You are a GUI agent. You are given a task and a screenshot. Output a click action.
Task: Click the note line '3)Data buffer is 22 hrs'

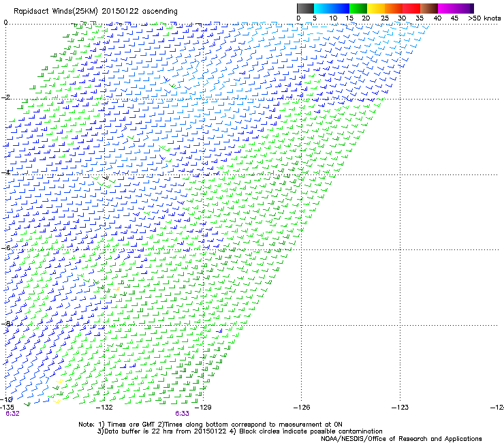point(240,431)
